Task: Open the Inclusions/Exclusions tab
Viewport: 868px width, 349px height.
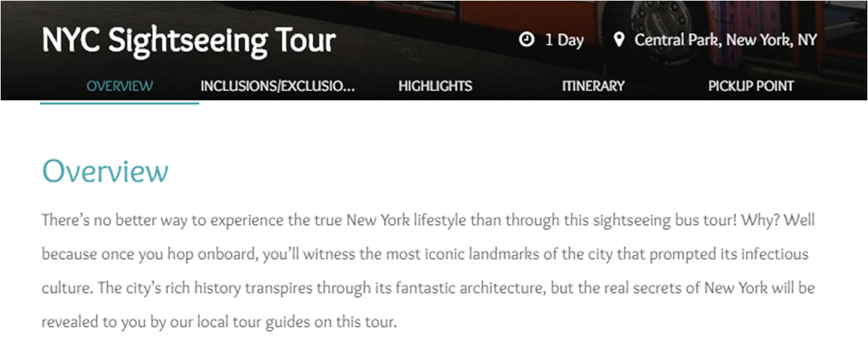Action: coord(277,86)
